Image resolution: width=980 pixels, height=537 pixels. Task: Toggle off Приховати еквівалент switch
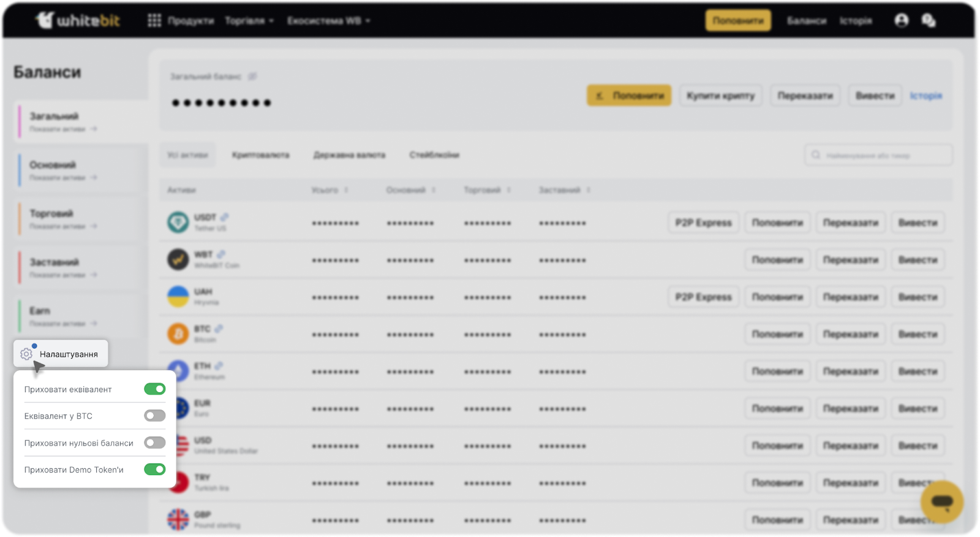(x=154, y=389)
